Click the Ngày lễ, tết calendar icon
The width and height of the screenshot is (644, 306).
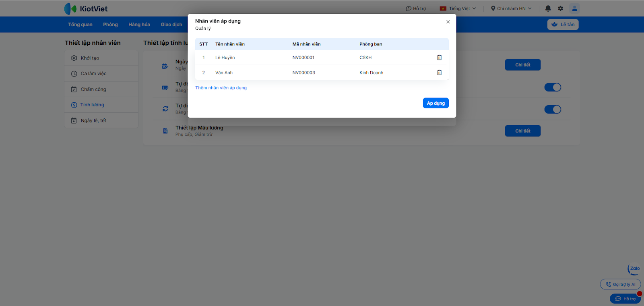pyautogui.click(x=74, y=120)
